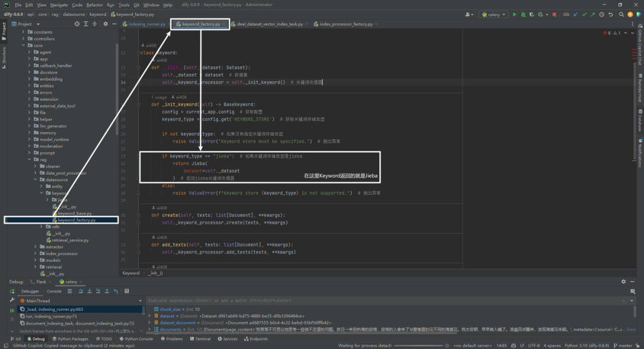644x349 pixels.
Task: Run the celery configuration with green play icon
Action: point(514,14)
